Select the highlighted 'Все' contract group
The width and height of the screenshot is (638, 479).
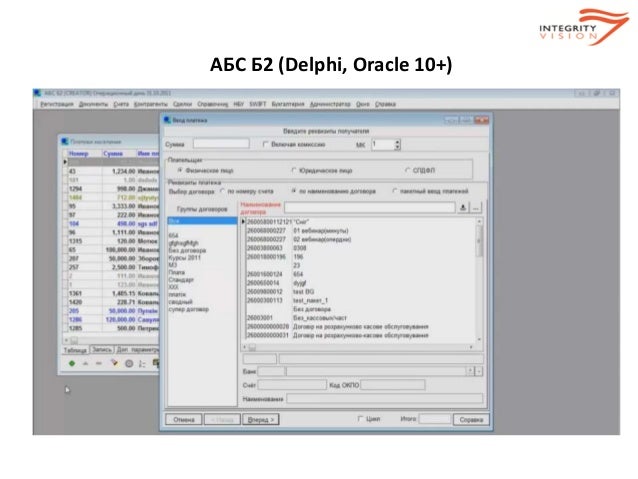point(202,221)
